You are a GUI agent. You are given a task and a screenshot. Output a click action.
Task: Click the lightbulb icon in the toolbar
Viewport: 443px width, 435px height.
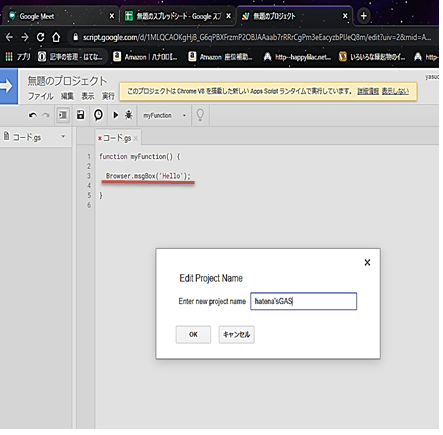[200, 115]
